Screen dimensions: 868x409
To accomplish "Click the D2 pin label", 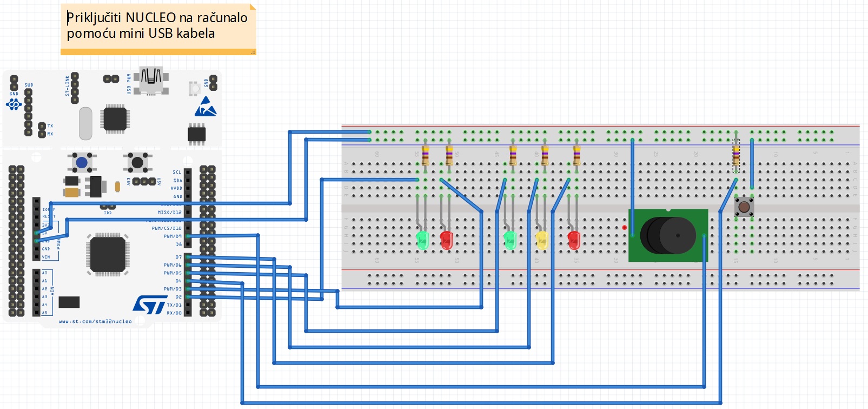I will coord(178,297).
